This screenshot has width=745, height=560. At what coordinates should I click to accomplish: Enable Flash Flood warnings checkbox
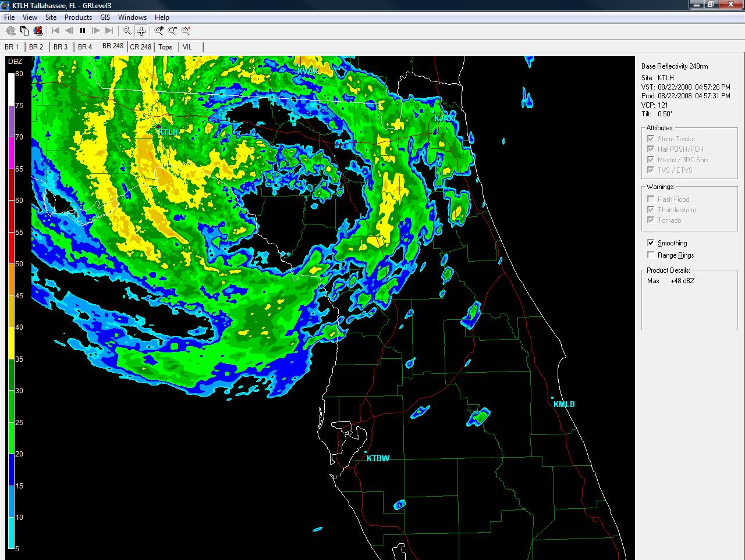click(651, 199)
